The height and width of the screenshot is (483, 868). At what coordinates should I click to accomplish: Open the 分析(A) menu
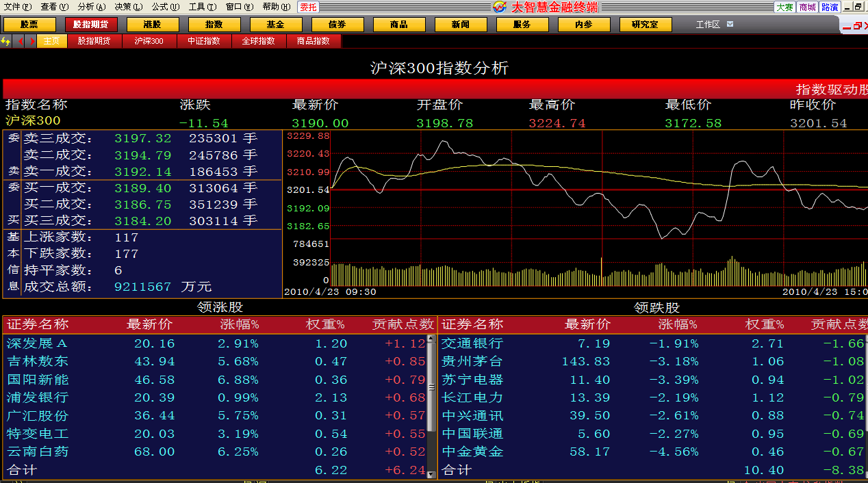92,7
